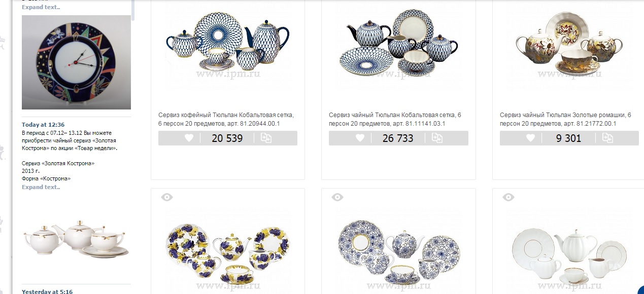Open the clock plate photo in sidebar

pos(76,62)
